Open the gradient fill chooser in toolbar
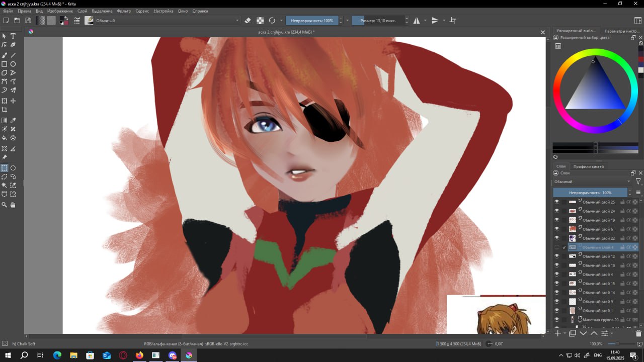The image size is (644, 362). [x=41, y=21]
